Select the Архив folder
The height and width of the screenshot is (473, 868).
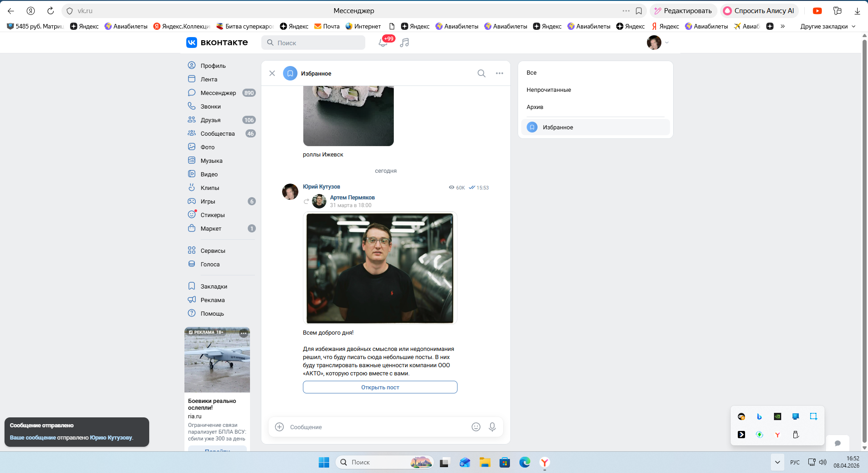(535, 107)
